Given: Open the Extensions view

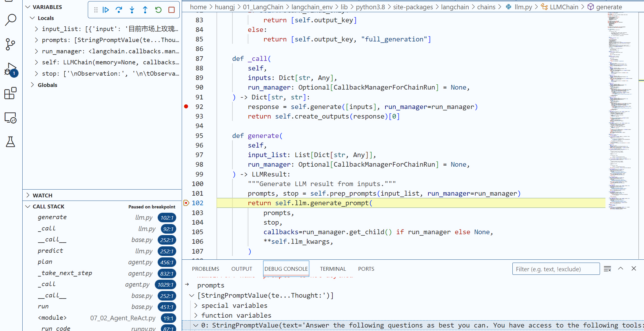Looking at the screenshot, I should 11,93.
